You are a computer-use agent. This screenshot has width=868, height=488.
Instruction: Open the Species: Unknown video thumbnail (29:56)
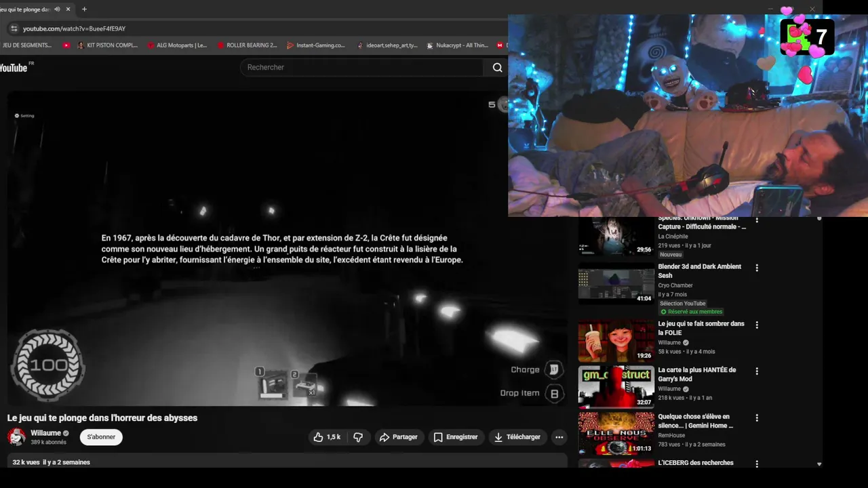coord(616,235)
